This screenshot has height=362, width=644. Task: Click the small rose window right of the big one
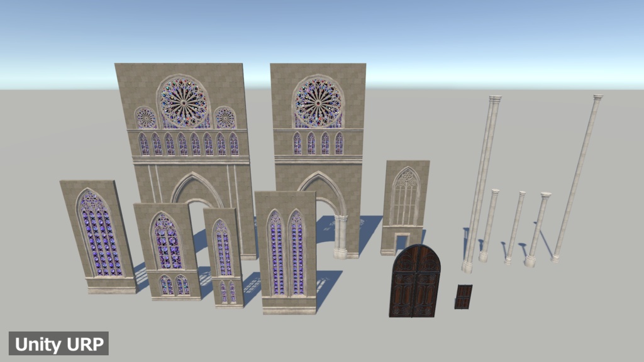click(225, 118)
